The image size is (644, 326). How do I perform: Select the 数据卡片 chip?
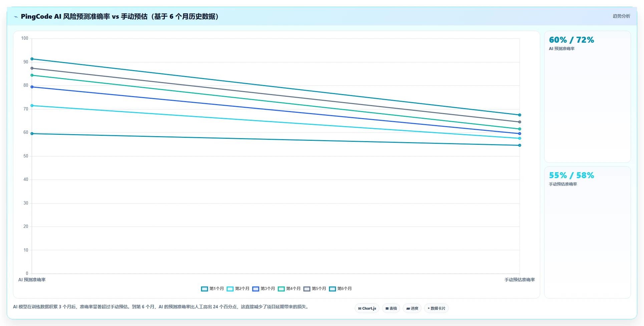436,308
